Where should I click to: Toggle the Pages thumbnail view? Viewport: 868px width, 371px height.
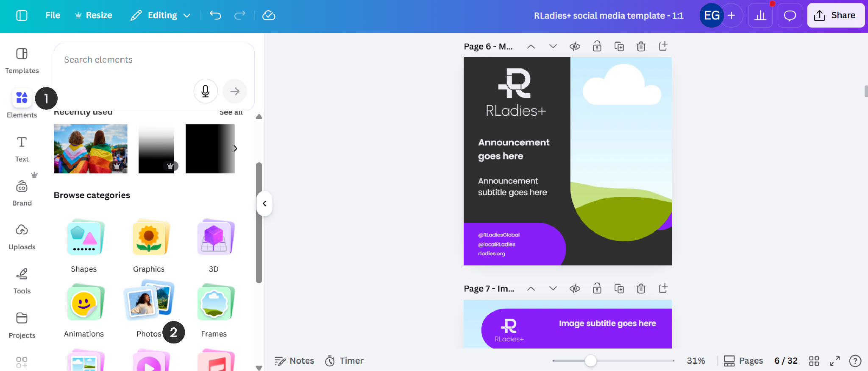pos(743,361)
